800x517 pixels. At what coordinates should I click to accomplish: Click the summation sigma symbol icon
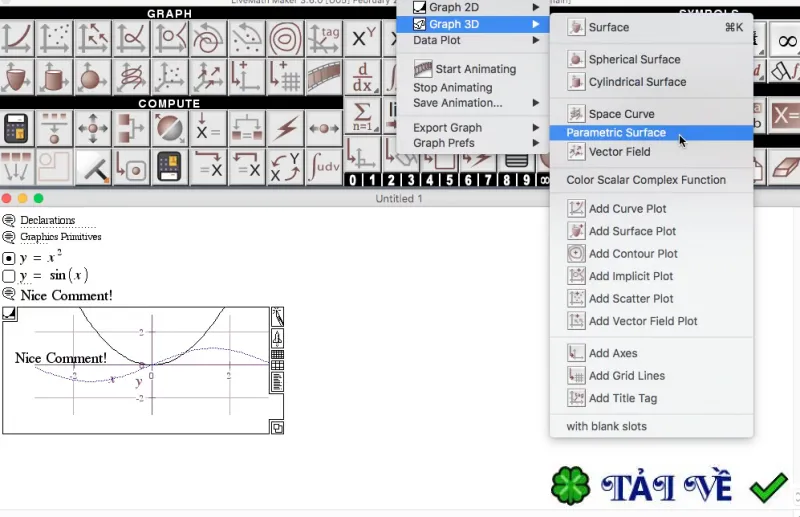click(362, 116)
